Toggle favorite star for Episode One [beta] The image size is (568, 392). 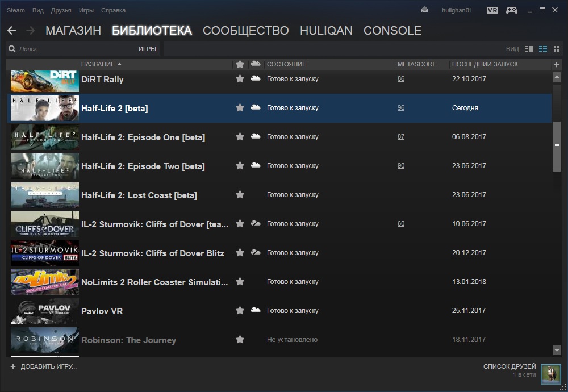coord(240,136)
